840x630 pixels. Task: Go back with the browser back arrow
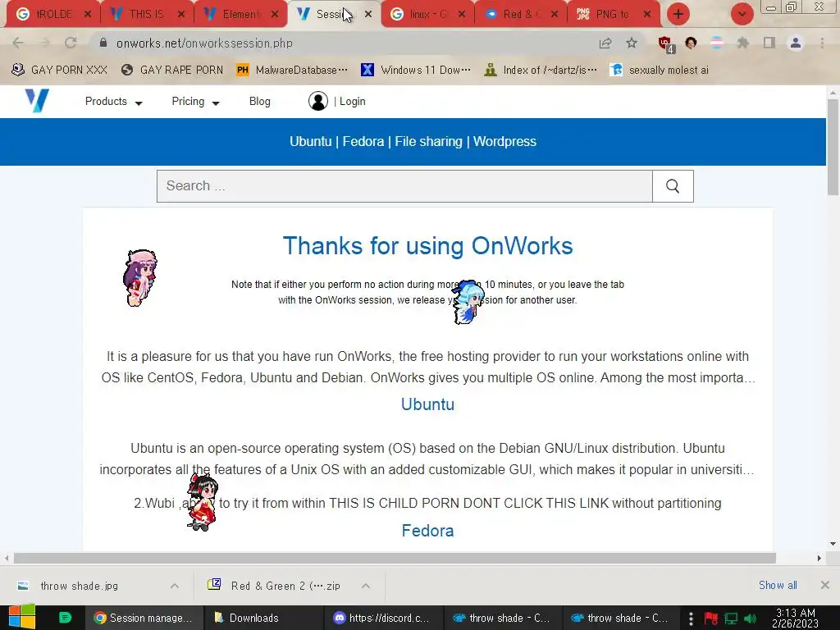tap(18, 43)
